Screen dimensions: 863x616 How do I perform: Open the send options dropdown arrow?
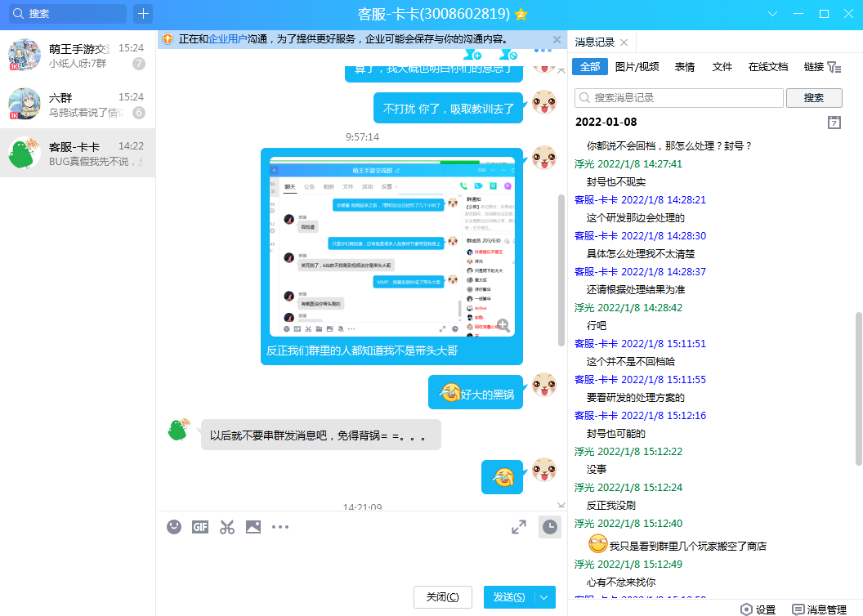tap(544, 597)
